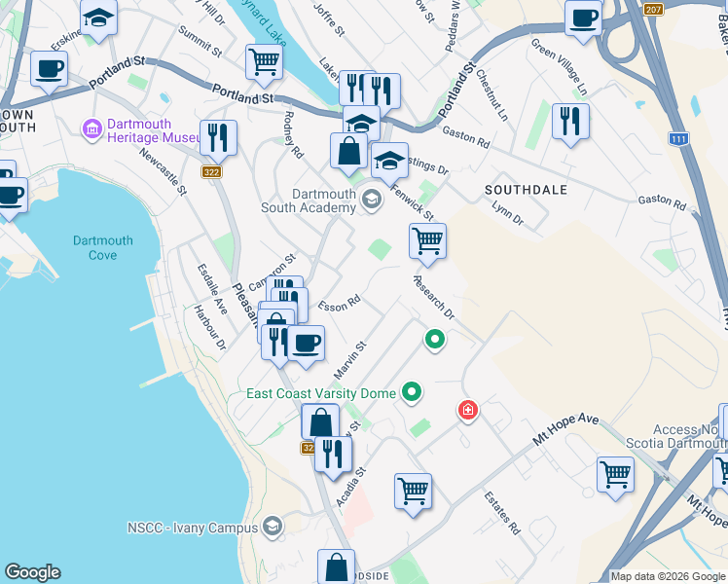The width and height of the screenshot is (728, 584).
Task: Click the Marvin St street label
Action: click(350, 360)
